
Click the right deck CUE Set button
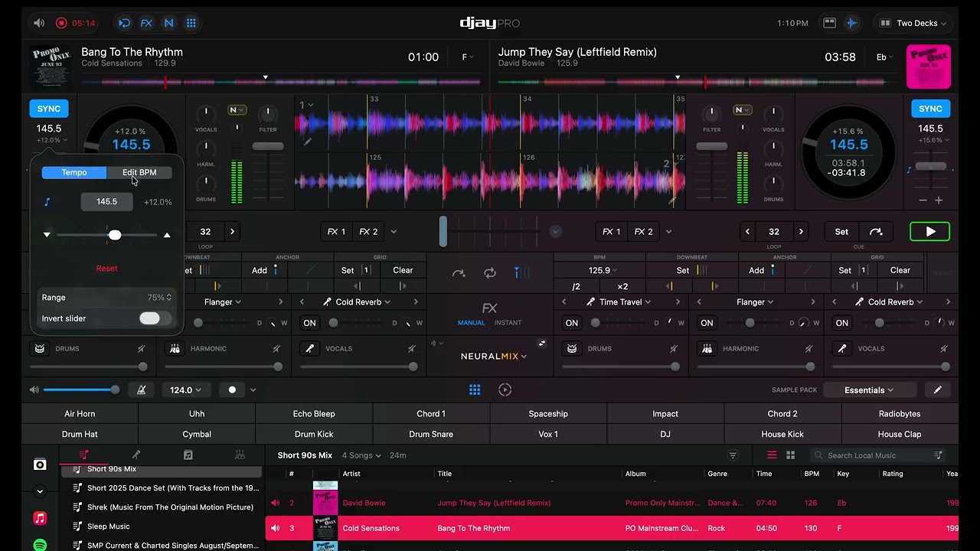(841, 232)
